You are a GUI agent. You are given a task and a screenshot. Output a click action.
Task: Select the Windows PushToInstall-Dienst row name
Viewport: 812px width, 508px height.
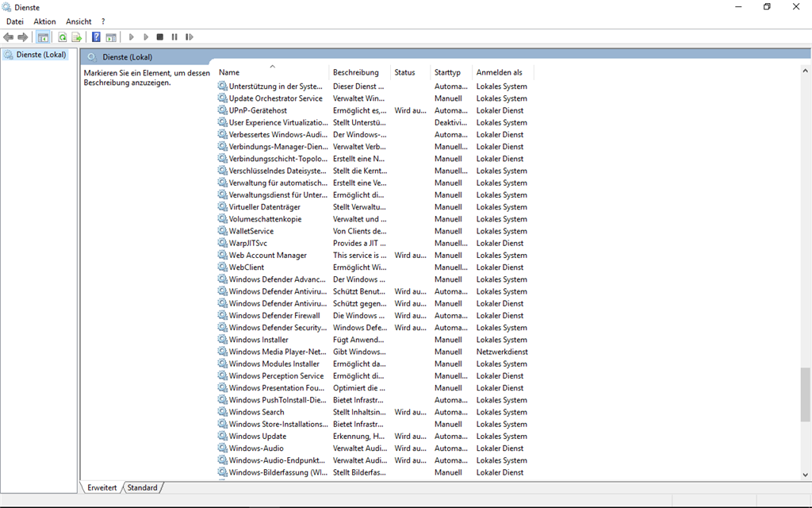[x=278, y=400]
